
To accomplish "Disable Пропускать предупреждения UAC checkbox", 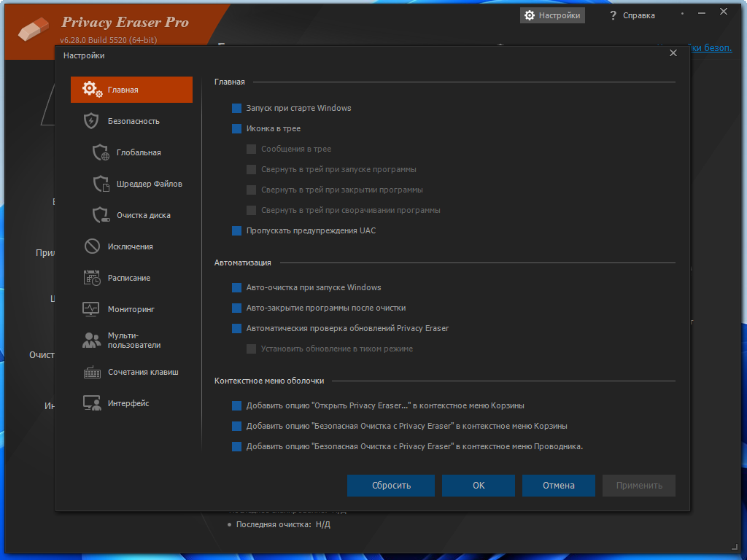I will (x=236, y=230).
